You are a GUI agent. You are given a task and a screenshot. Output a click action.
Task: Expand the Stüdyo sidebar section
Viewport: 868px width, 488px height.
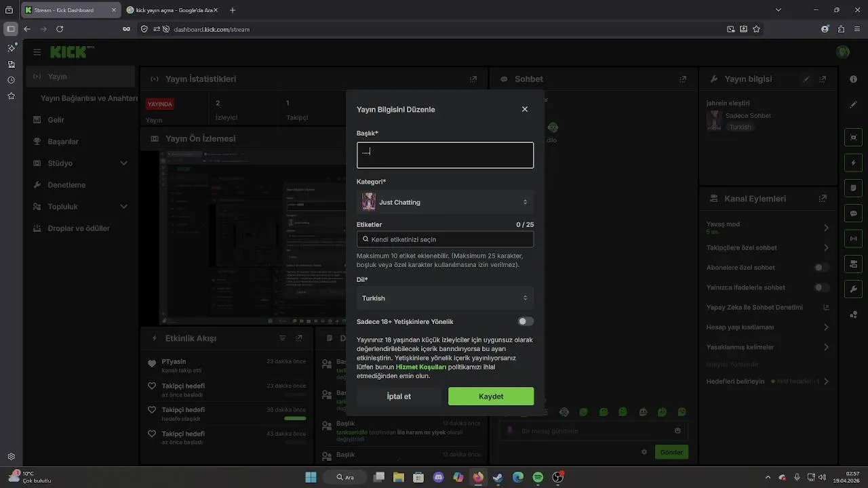pyautogui.click(x=81, y=163)
